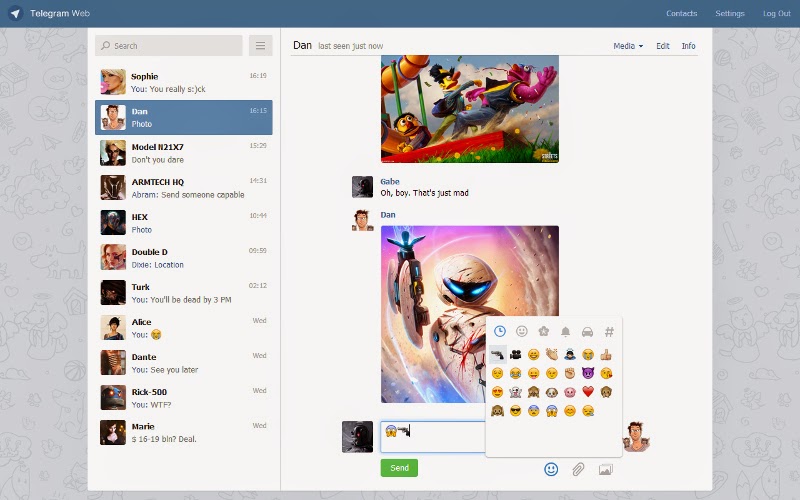Open the Sophie conversation
This screenshot has width=800, height=500.
point(184,82)
